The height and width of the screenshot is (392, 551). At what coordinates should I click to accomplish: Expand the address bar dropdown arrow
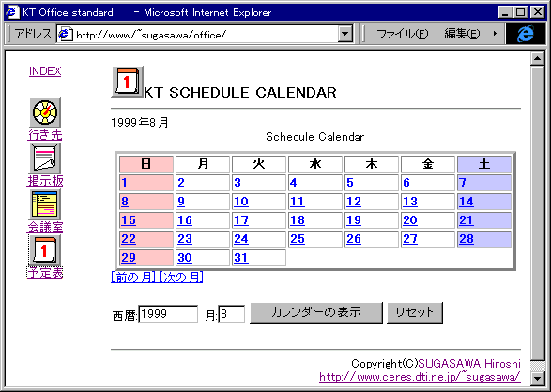(x=345, y=34)
